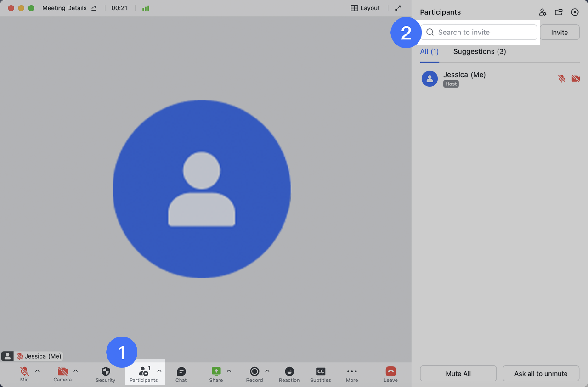
Task: Turn on Subtitles (CC)
Action: (321, 374)
